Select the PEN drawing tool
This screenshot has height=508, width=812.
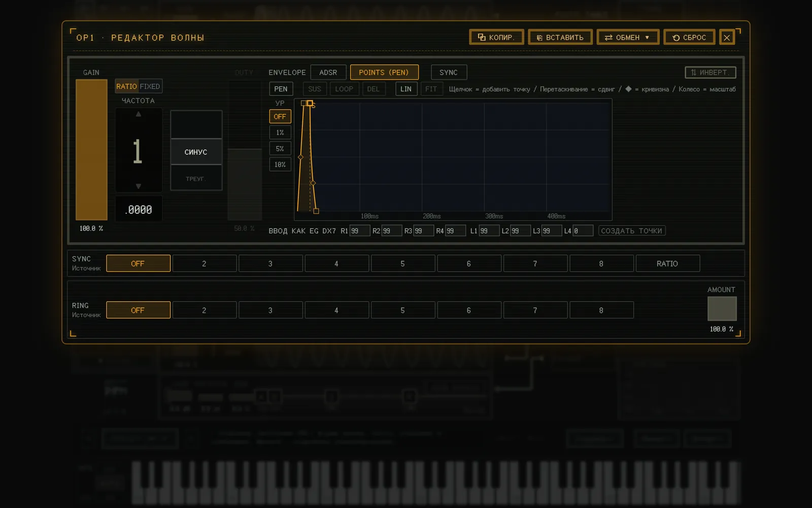(x=281, y=89)
